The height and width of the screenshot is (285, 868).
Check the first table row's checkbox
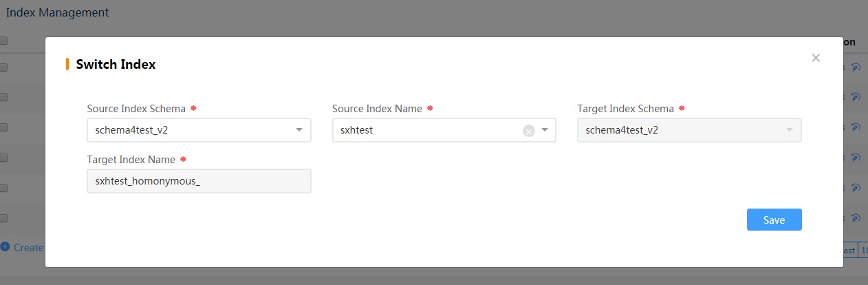point(3,67)
